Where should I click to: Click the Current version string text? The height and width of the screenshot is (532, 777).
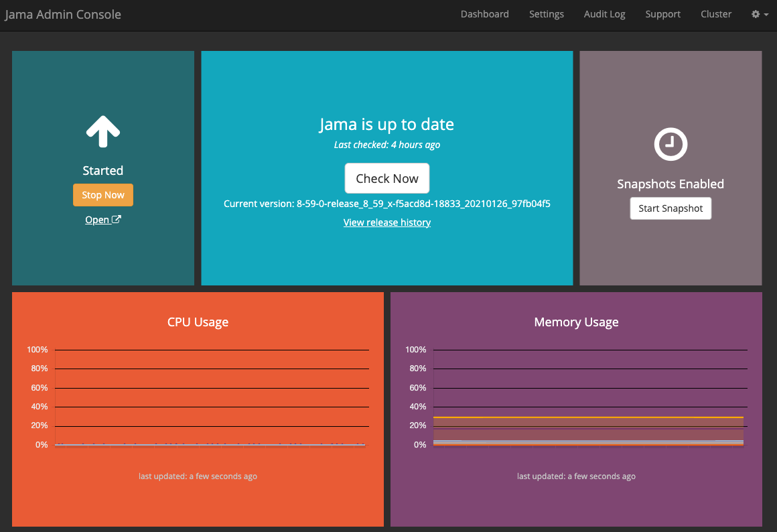pos(387,204)
